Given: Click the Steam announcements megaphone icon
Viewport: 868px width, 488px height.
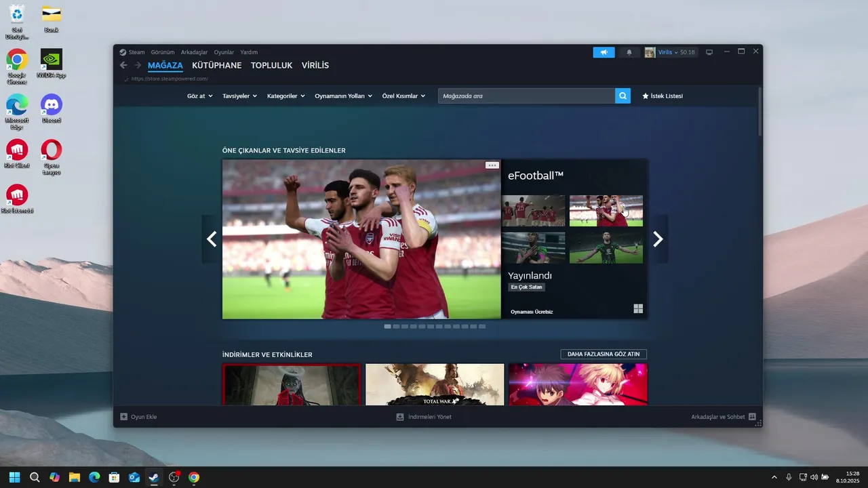Looking at the screenshot, I should click(604, 52).
